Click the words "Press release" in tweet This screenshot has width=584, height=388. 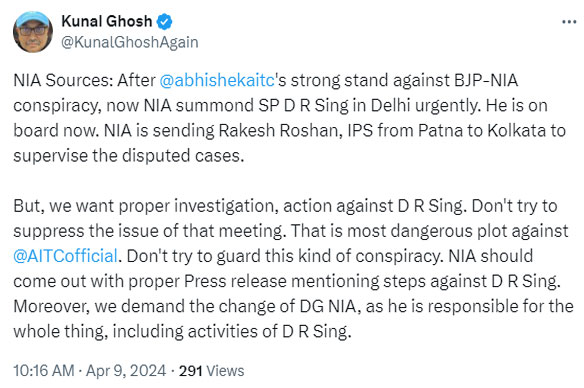point(235,281)
